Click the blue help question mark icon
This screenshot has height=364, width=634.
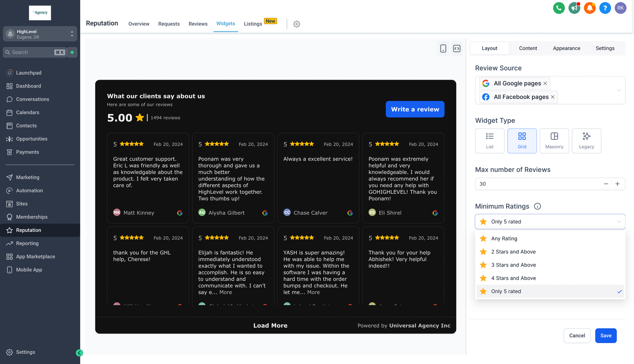605,8
